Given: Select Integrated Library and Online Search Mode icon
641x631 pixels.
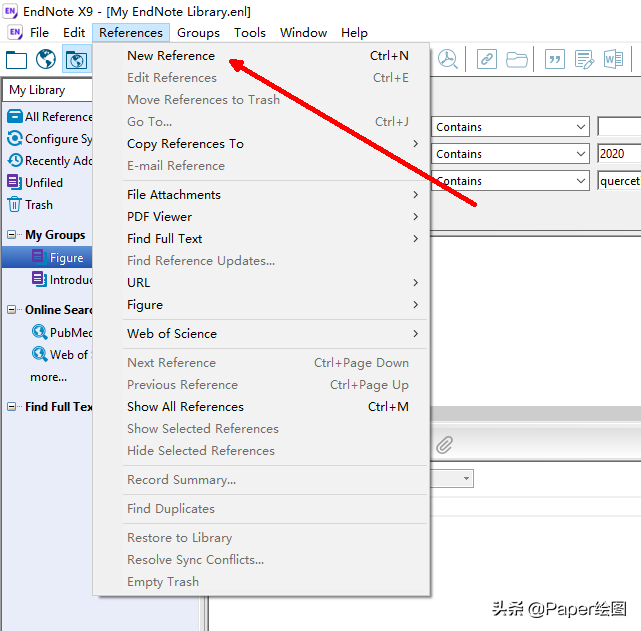Looking at the screenshot, I should (x=76, y=60).
